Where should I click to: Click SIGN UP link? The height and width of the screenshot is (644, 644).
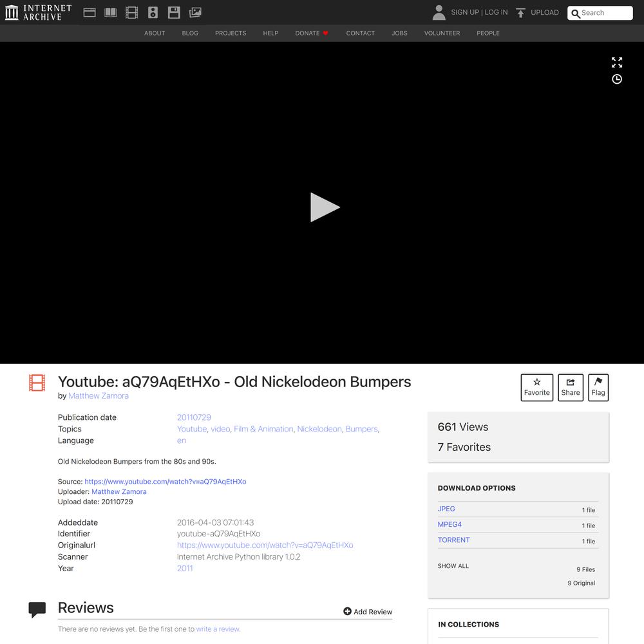click(465, 12)
